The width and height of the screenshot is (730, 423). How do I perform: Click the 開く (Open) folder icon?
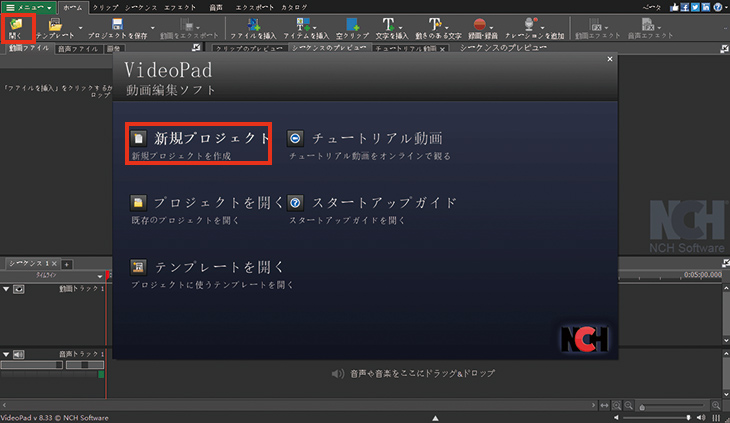point(17,25)
